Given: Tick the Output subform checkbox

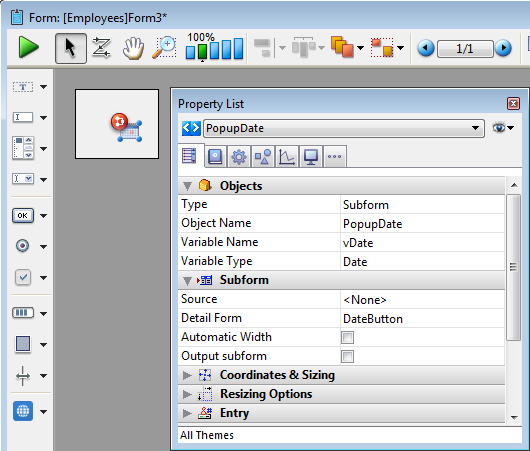Looking at the screenshot, I should pyautogui.click(x=347, y=356).
